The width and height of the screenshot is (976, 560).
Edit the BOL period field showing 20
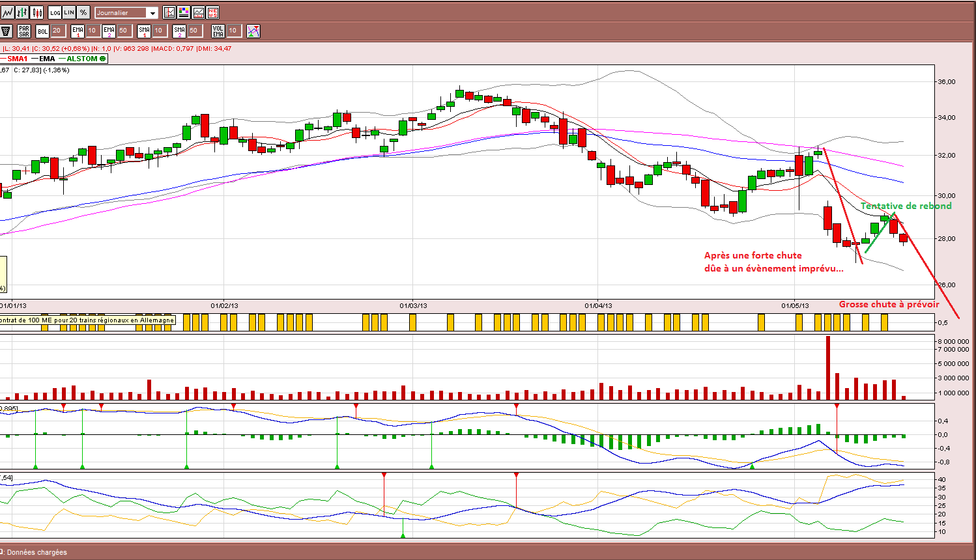pyautogui.click(x=57, y=31)
